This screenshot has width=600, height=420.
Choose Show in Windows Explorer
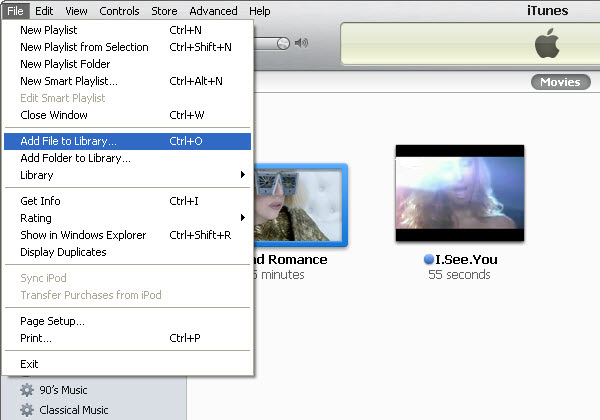[x=127, y=235]
